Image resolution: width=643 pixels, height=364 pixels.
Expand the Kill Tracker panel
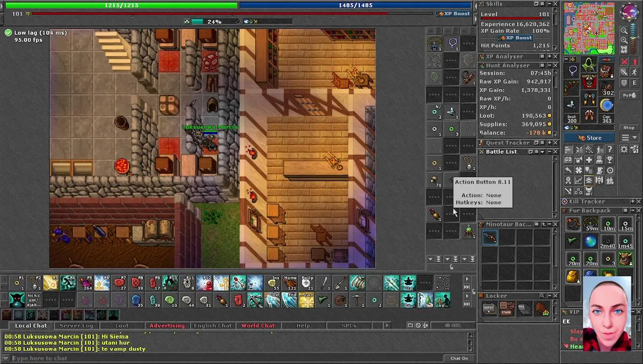[x=632, y=201]
